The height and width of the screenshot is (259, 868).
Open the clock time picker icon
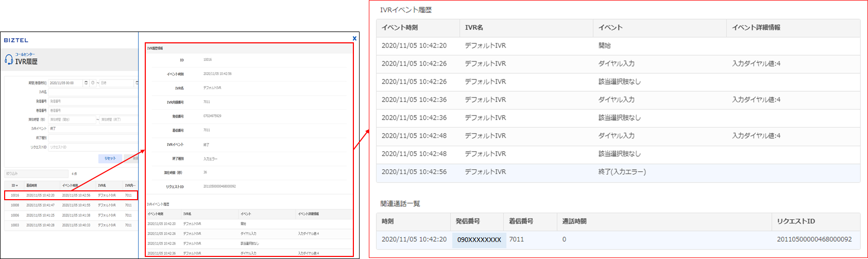click(93, 83)
